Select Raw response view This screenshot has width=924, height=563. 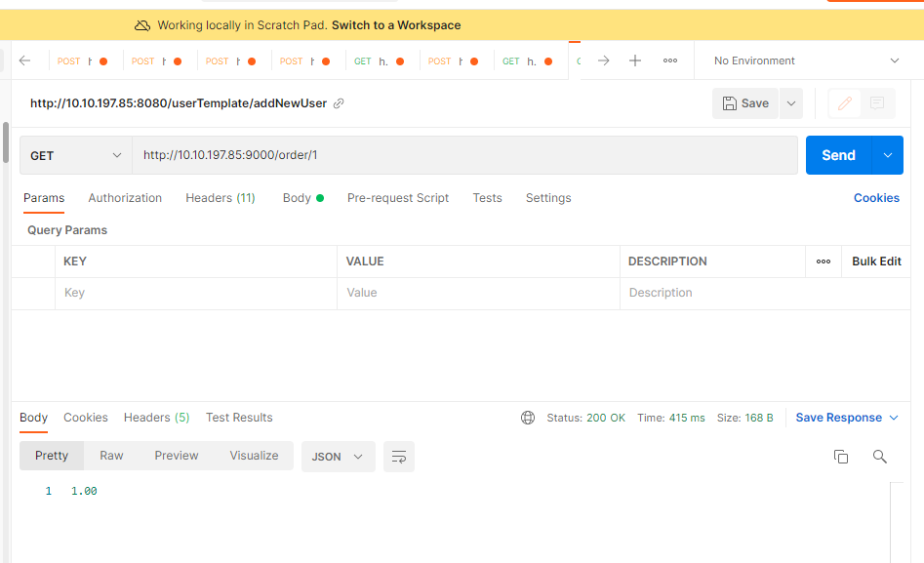coord(111,456)
